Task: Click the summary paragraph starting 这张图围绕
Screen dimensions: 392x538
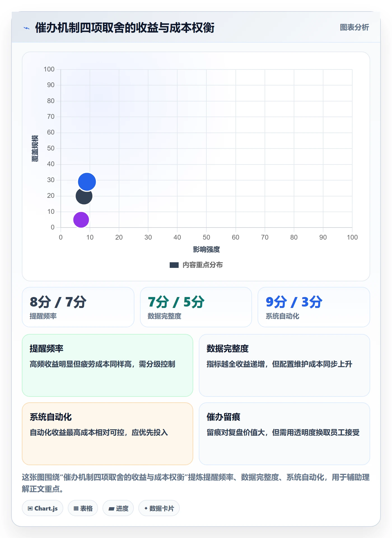Action: pyautogui.click(x=196, y=483)
